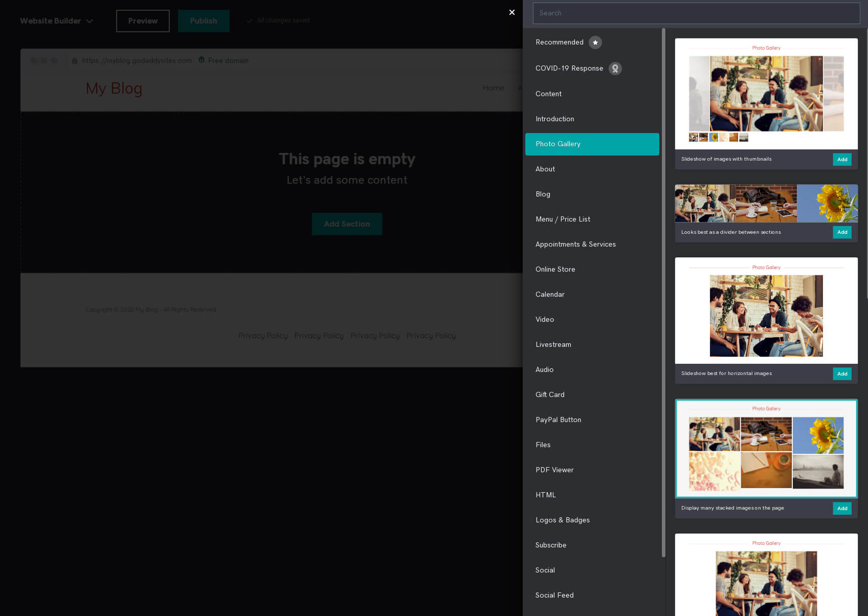Click the COVID-19 Response badge icon
Image resolution: width=868 pixels, height=616 pixels.
click(x=615, y=68)
